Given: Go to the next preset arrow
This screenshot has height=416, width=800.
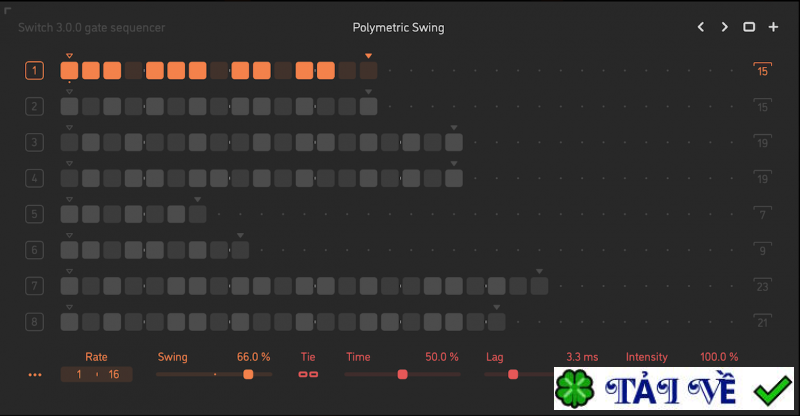Looking at the screenshot, I should click(725, 27).
